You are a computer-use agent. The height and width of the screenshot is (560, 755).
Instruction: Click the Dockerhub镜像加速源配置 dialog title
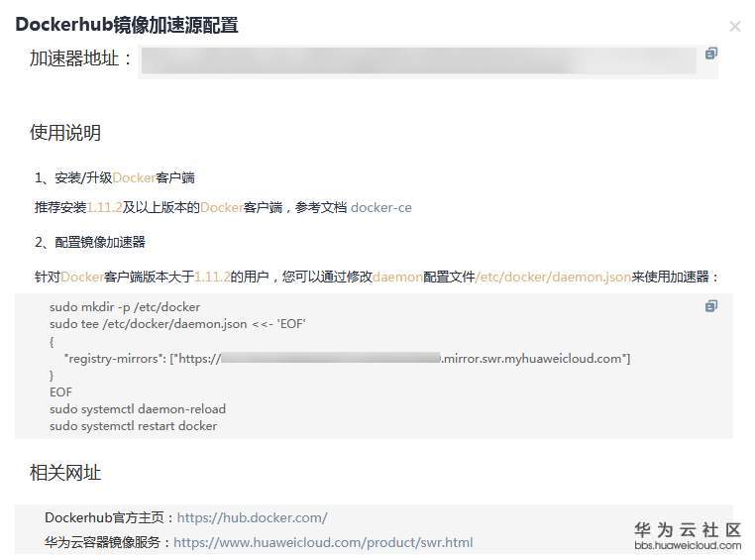[127, 25]
